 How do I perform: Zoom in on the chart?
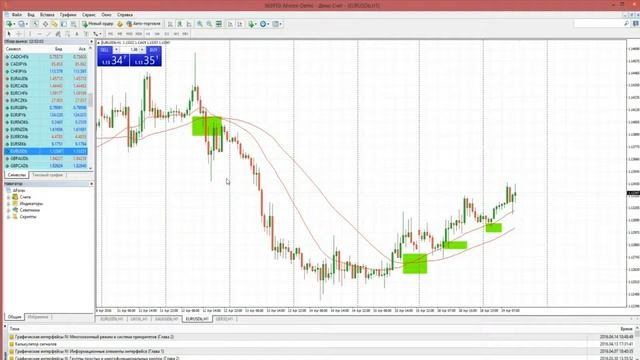[x=200, y=24]
